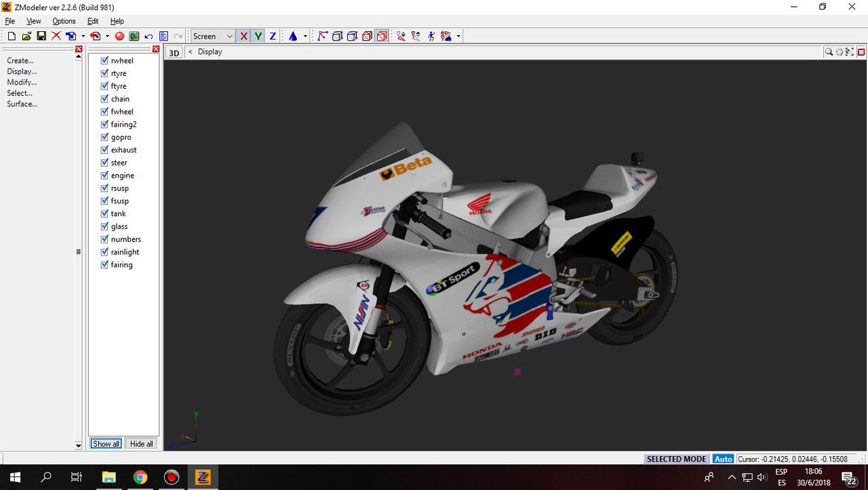Uncheck the engine object checkbox

[104, 176]
